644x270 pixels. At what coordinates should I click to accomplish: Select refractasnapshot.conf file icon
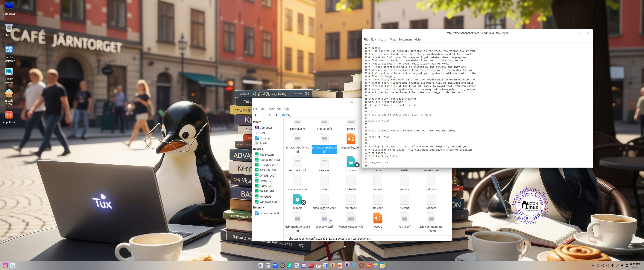324,139
